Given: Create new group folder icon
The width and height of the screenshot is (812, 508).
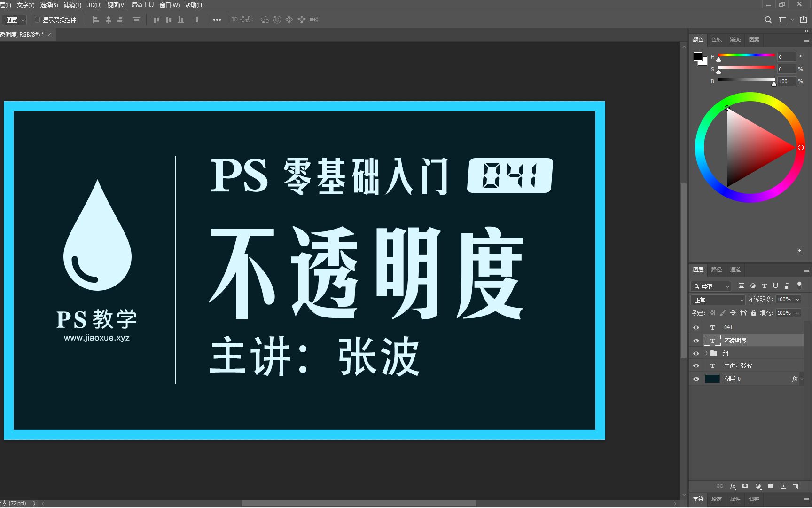Looking at the screenshot, I should [771, 486].
